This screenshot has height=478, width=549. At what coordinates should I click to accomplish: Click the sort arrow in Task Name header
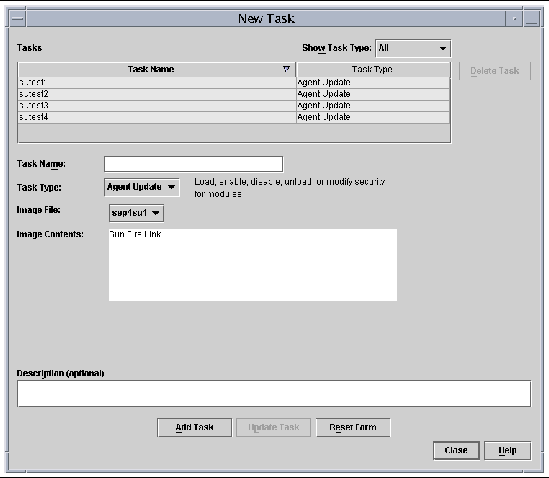[286, 69]
